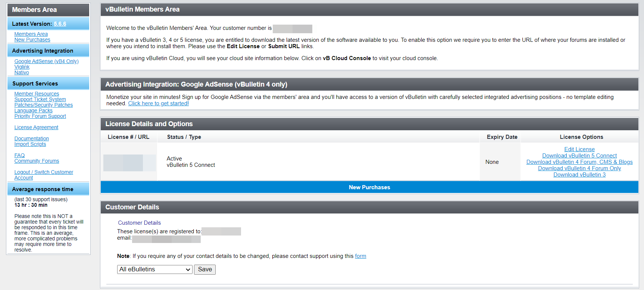Open Language Packs link

click(x=33, y=110)
